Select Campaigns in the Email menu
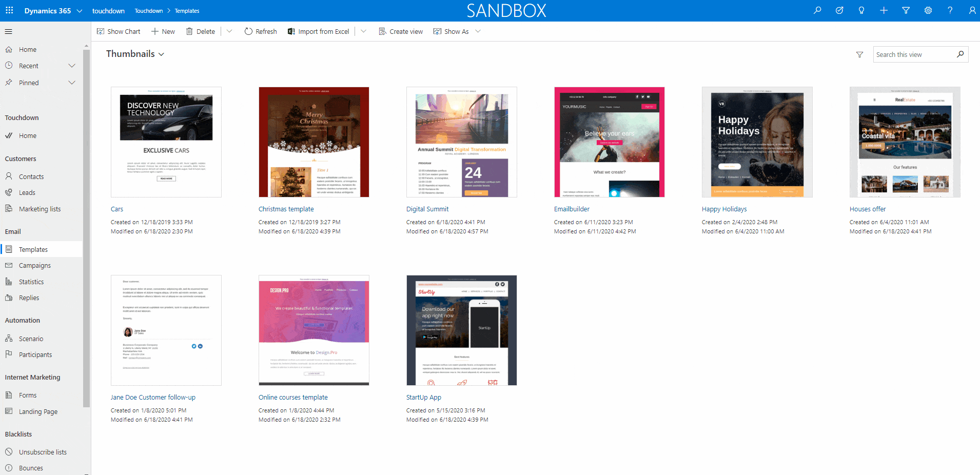 (x=35, y=266)
